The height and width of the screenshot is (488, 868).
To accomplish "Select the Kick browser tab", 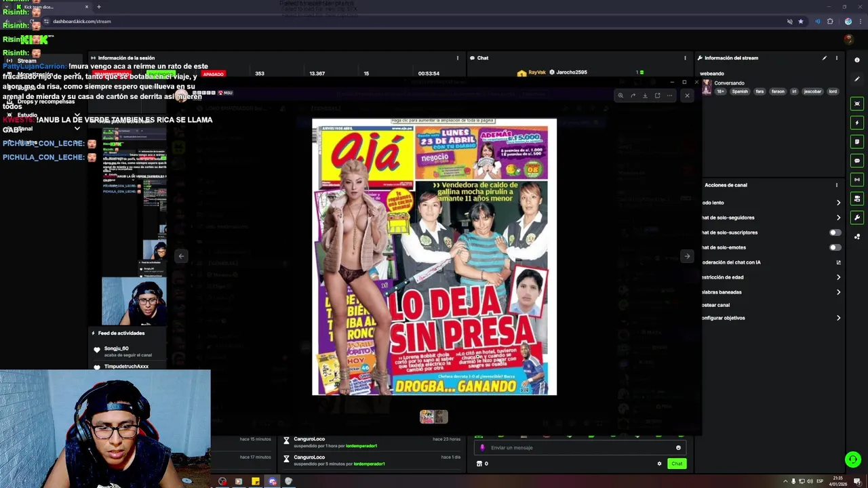I will 52,7.
